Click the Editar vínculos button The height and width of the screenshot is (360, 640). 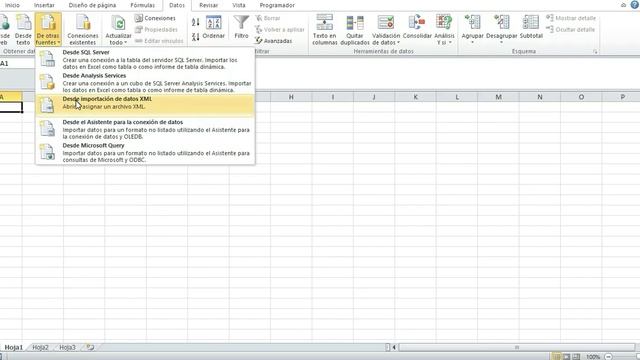click(159, 41)
